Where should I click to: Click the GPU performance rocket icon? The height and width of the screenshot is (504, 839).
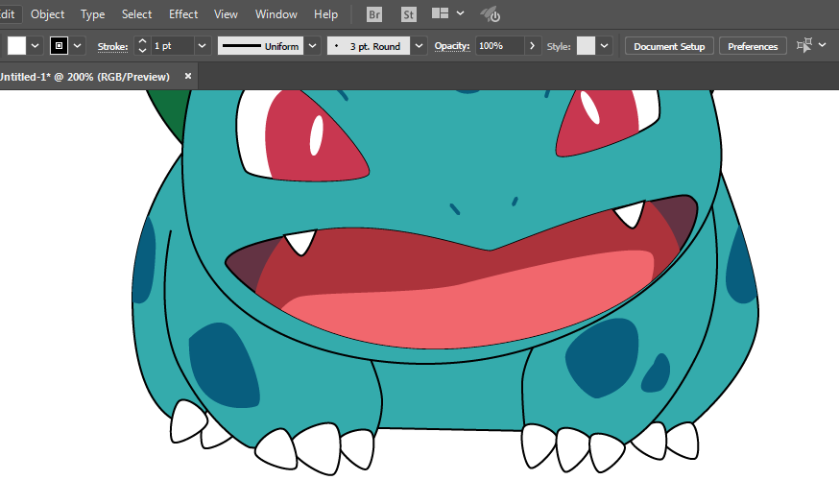coord(491,14)
